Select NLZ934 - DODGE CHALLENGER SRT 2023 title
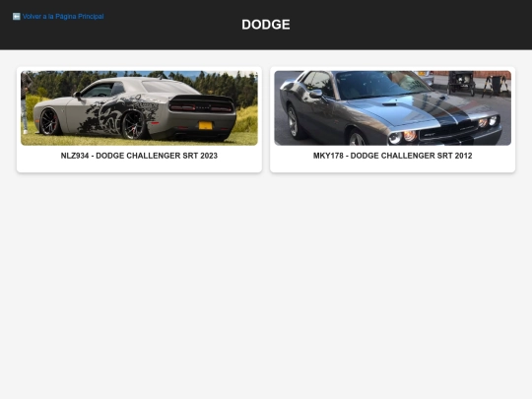The image size is (532, 399). (139, 156)
